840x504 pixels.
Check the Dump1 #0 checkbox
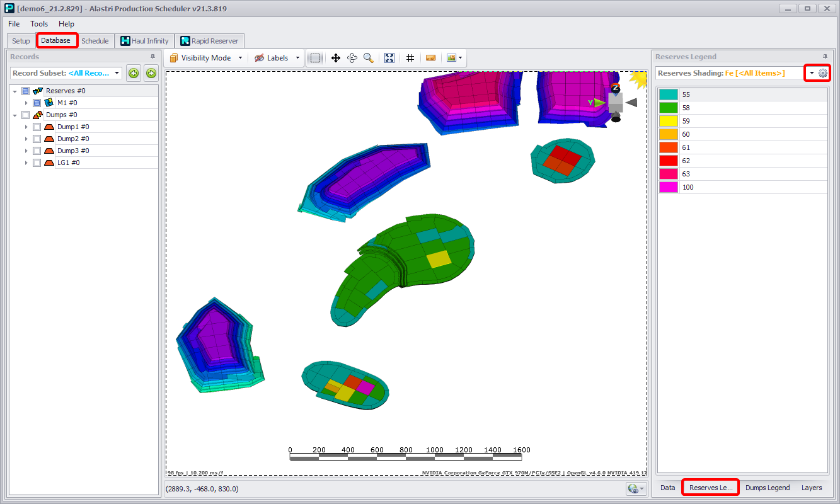(37, 127)
